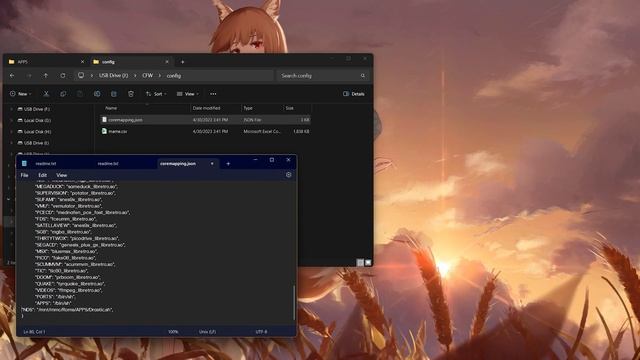
Task: Click the "QUAKE" line in Notepad
Action: tap(70, 284)
